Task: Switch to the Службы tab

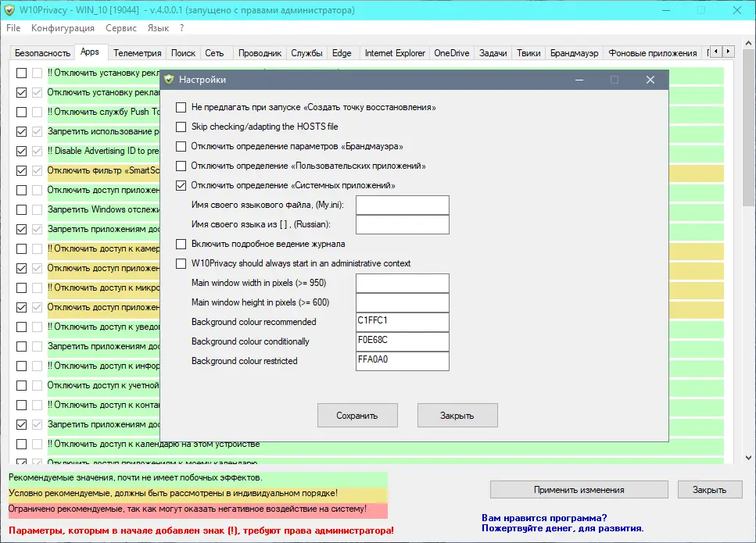Action: [306, 53]
